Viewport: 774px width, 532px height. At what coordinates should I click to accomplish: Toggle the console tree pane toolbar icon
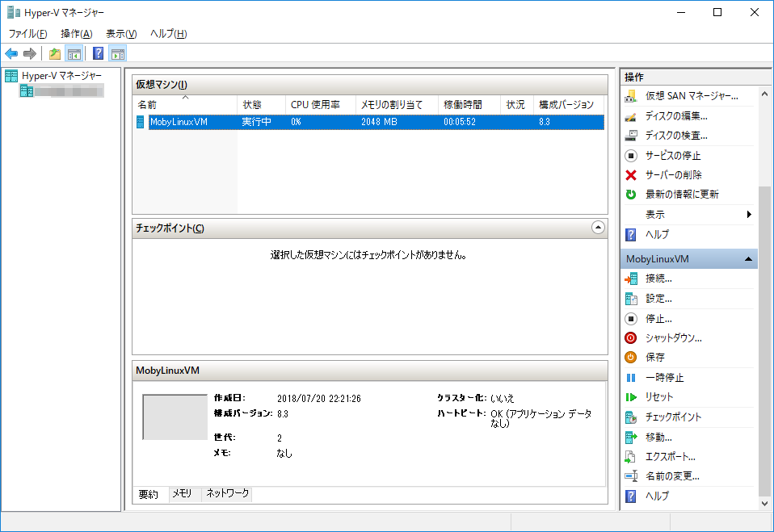(74, 53)
